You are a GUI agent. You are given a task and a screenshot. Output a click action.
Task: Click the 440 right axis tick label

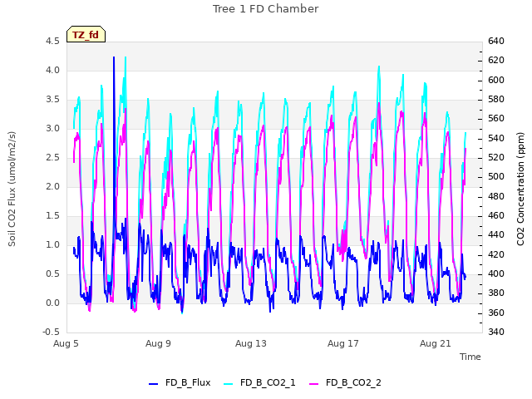point(496,235)
